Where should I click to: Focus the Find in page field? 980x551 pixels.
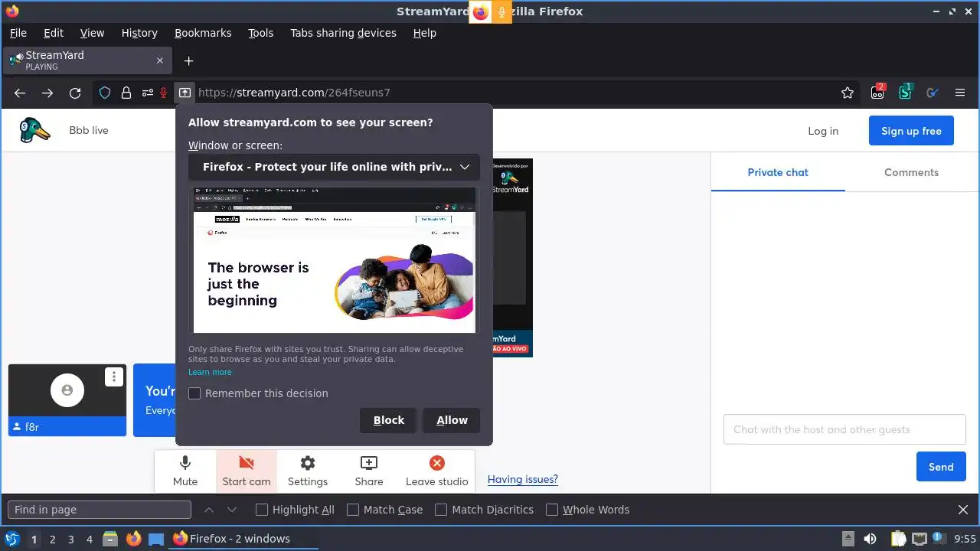(x=100, y=510)
